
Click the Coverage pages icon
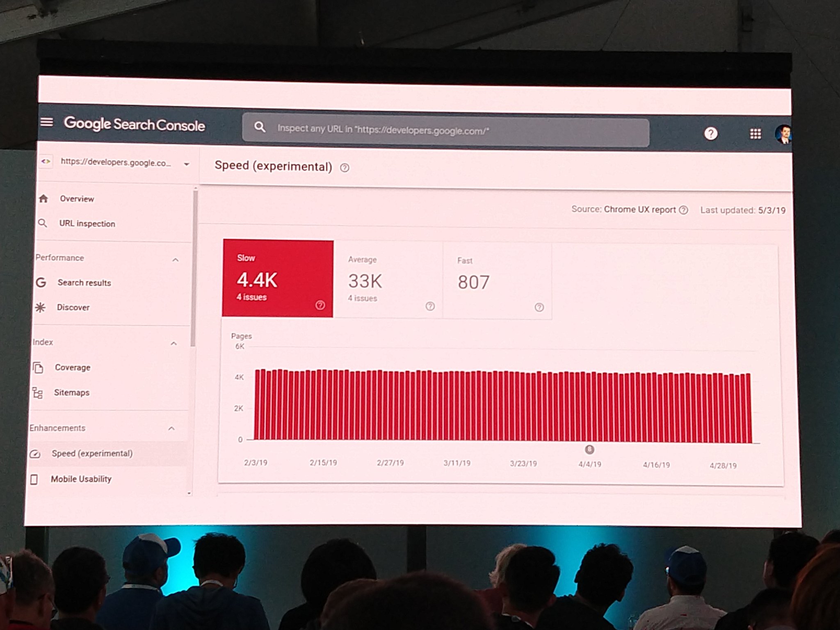(x=38, y=367)
